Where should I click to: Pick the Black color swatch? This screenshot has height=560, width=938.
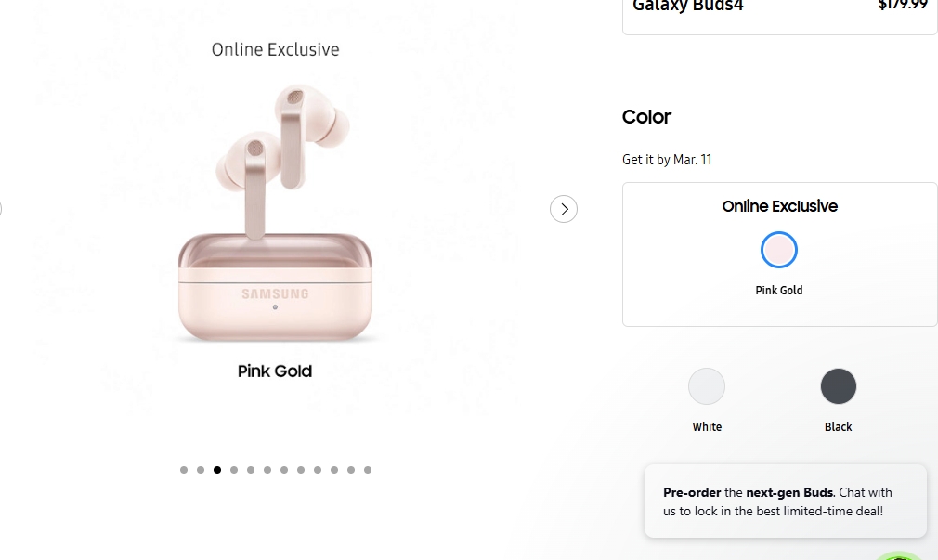(839, 386)
